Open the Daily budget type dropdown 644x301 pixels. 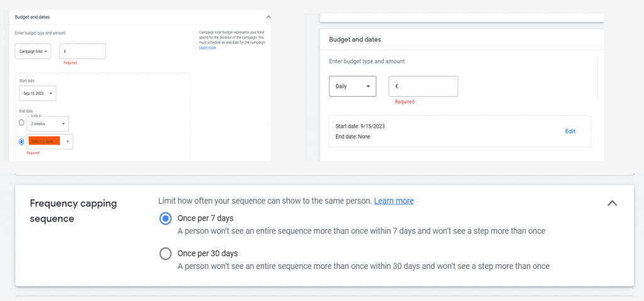coord(352,86)
